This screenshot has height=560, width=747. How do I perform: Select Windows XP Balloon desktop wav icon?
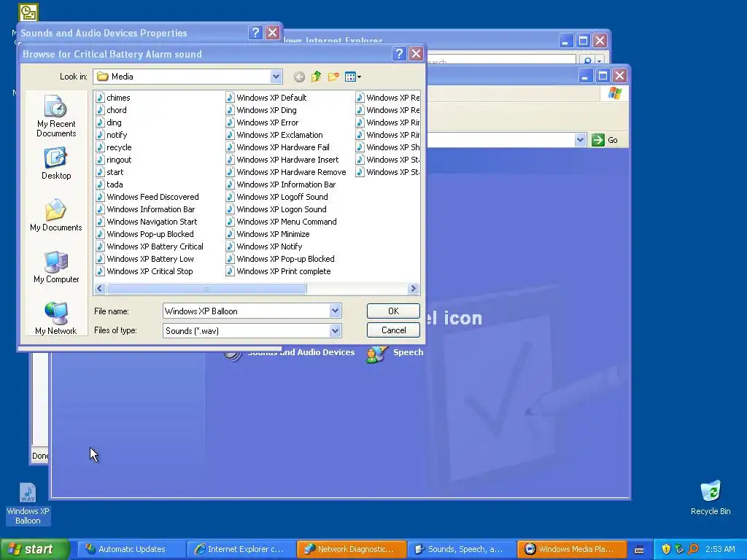(28, 504)
